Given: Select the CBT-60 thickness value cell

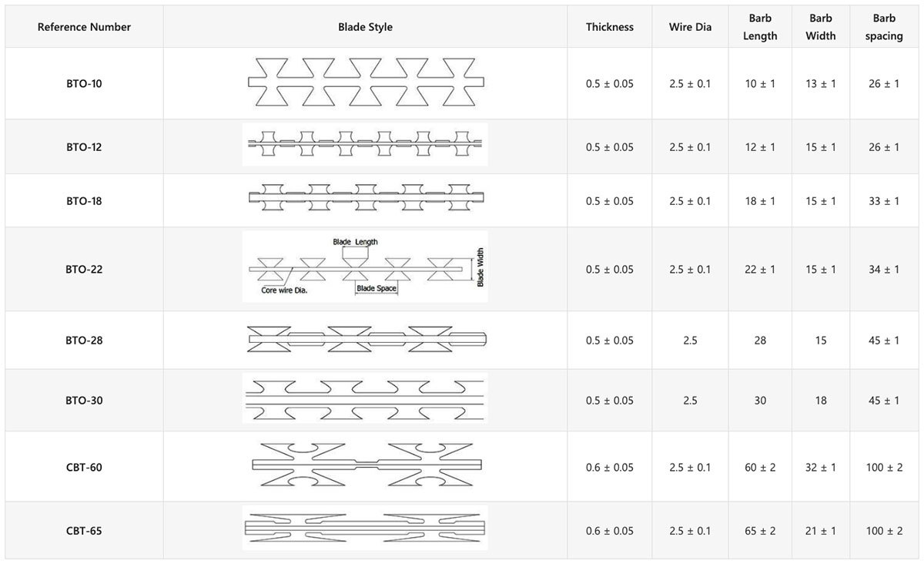Looking at the screenshot, I should (x=610, y=468).
